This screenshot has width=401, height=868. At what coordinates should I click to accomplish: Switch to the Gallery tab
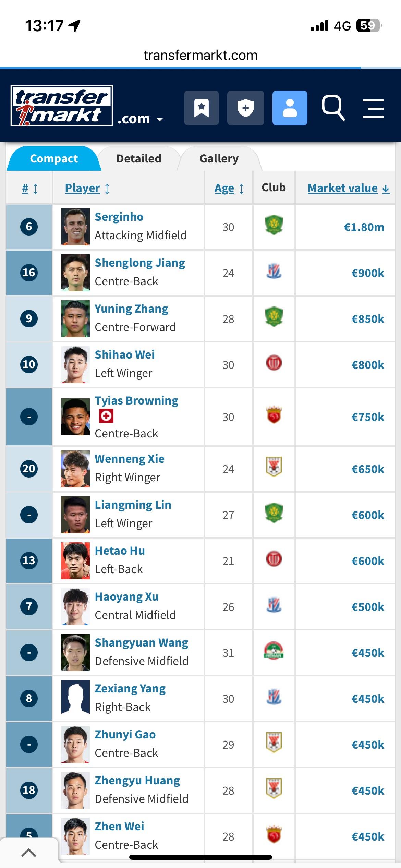click(x=219, y=158)
